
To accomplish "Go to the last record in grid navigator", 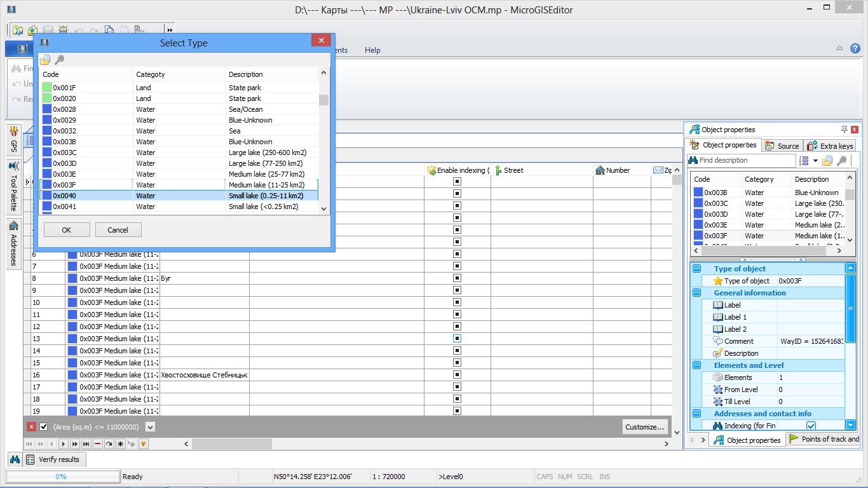I will coord(86,444).
